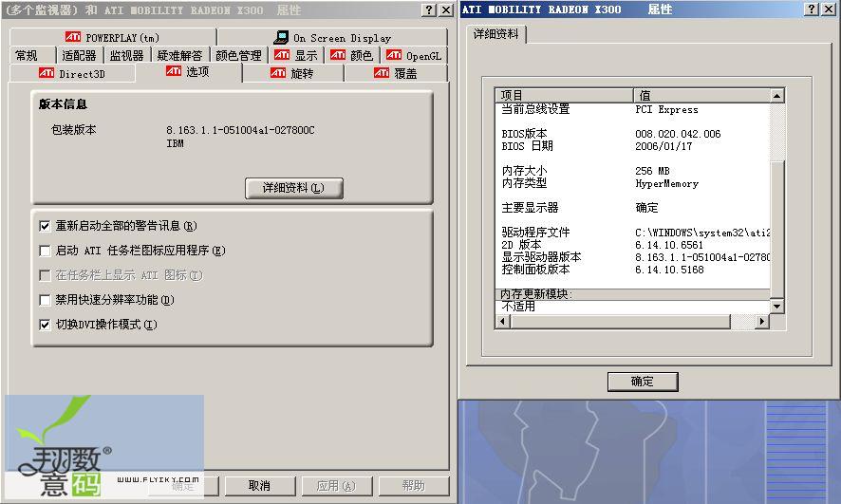841x504 pixels.
Task: Click the 项目 column header
Action: pyautogui.click(x=564, y=96)
